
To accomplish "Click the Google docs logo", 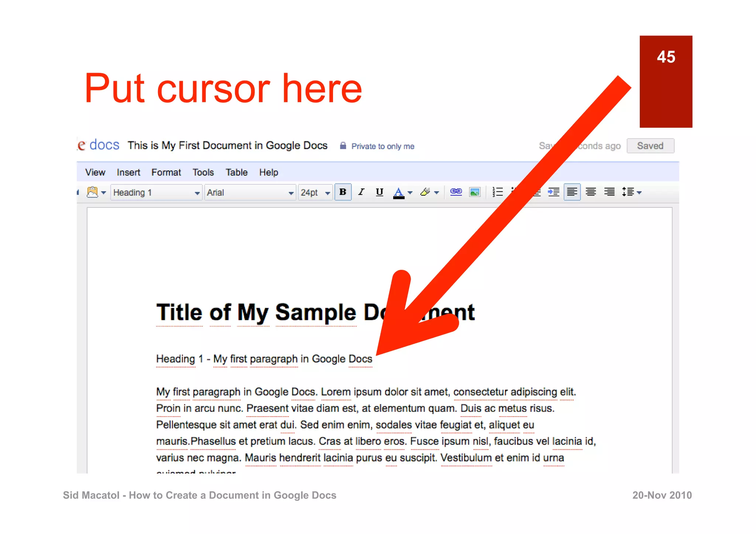I will 99,145.
